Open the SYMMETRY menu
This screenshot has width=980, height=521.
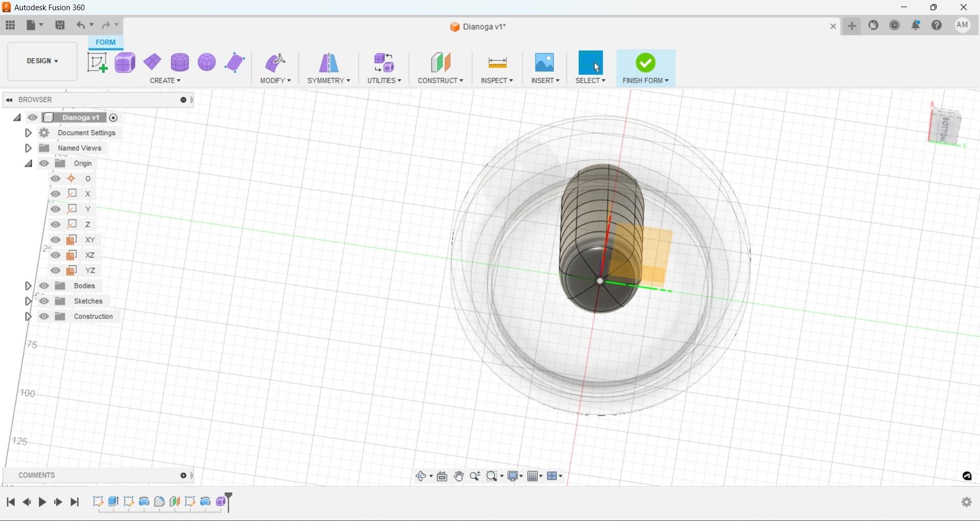pos(329,81)
